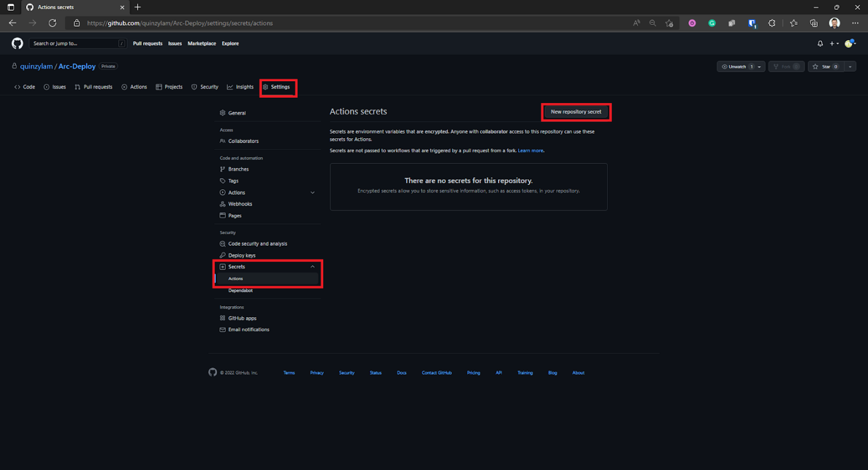The height and width of the screenshot is (470, 868).
Task: Switch to the Security tab
Action: pyautogui.click(x=205, y=87)
